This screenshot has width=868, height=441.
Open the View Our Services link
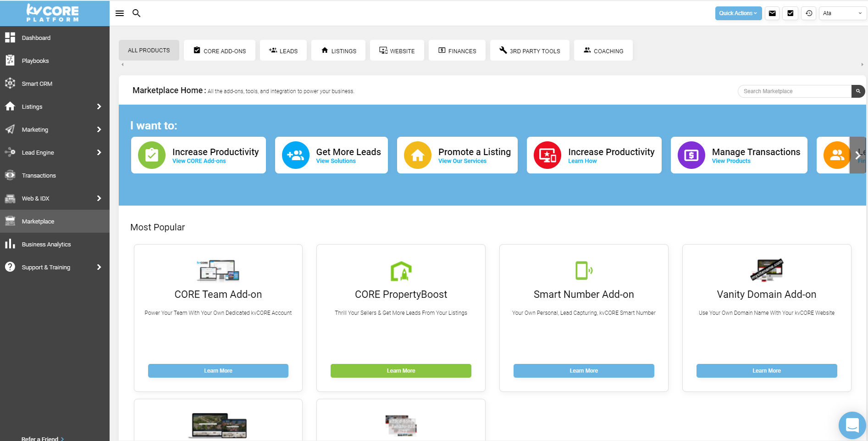pyautogui.click(x=462, y=161)
